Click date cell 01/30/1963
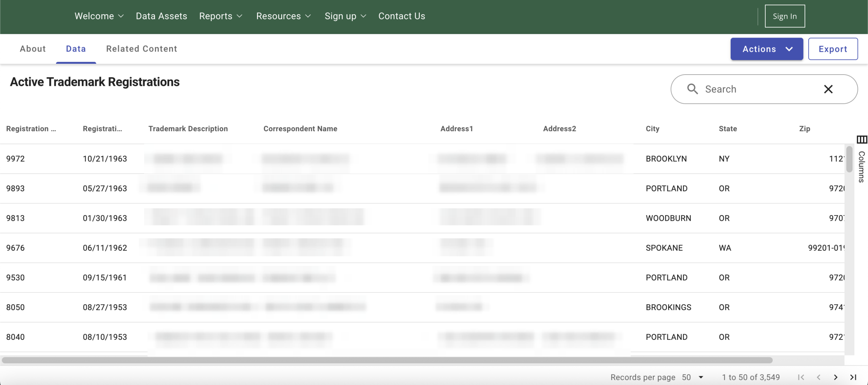The width and height of the screenshot is (868, 385). 105,218
